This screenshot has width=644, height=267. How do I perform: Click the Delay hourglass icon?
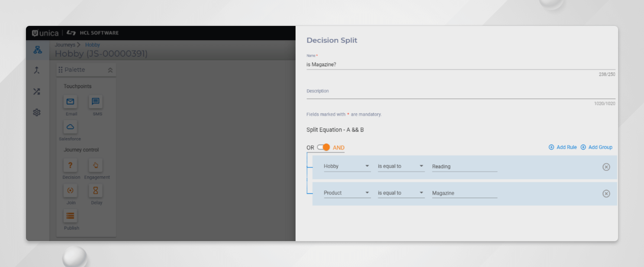coord(96,190)
